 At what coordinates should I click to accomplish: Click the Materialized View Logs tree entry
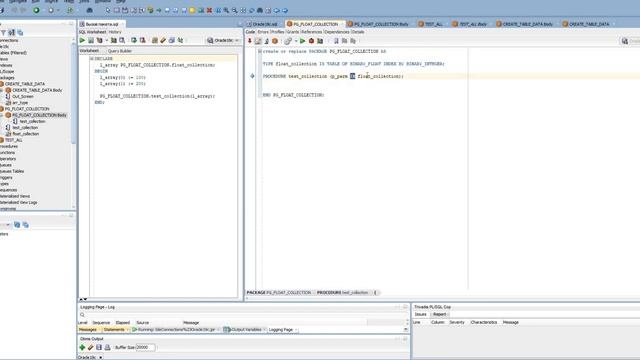pyautogui.click(x=18, y=202)
